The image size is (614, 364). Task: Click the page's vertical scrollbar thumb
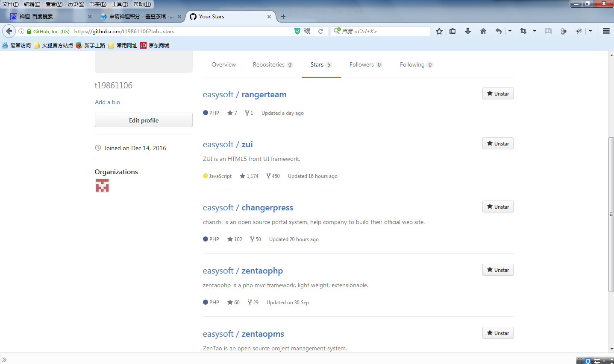pyautogui.click(x=611, y=214)
